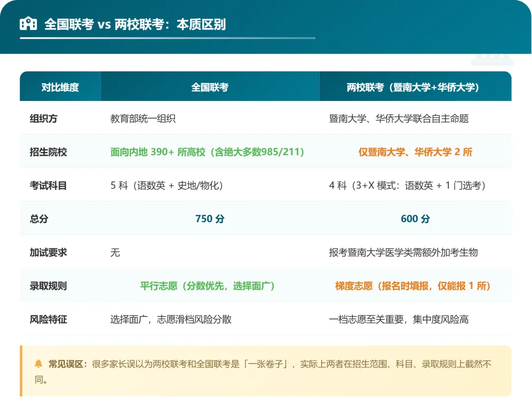Click the 招生院校 row label
This screenshot has height=414, width=532.
48,152
